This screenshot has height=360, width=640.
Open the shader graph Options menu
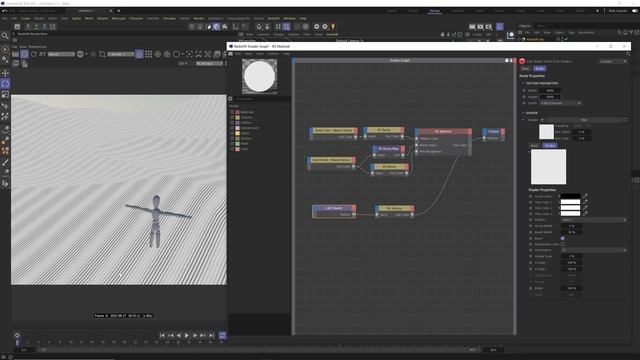(273, 53)
